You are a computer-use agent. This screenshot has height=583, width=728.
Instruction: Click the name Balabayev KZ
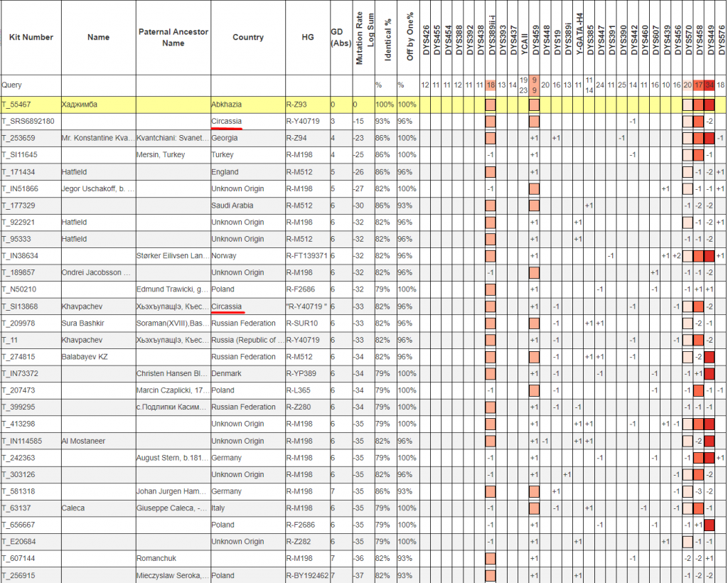tap(85, 356)
